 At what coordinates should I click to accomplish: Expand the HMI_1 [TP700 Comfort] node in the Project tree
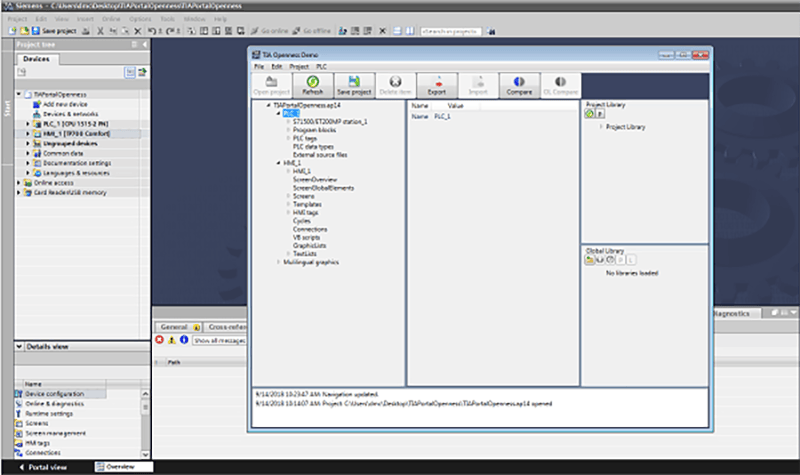[x=28, y=134]
